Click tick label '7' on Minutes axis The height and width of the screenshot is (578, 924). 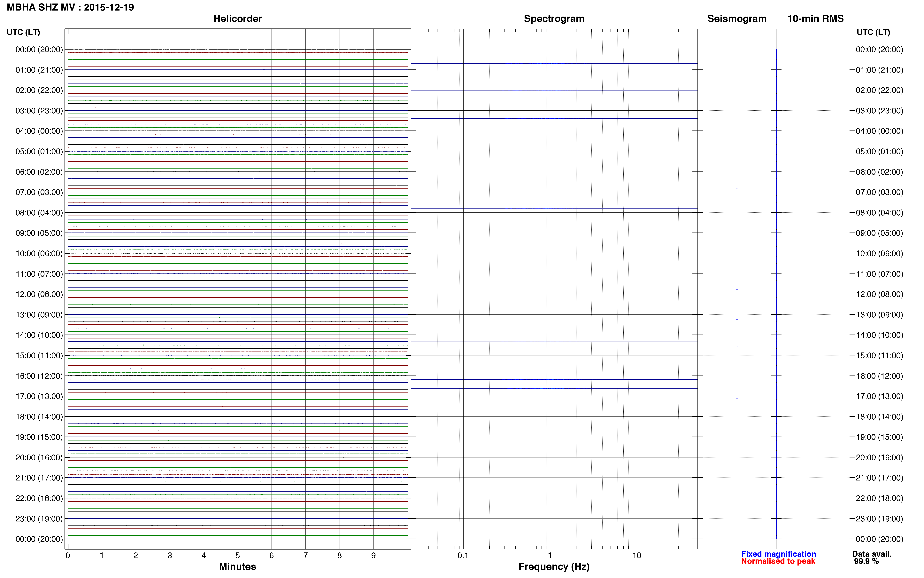(x=306, y=555)
